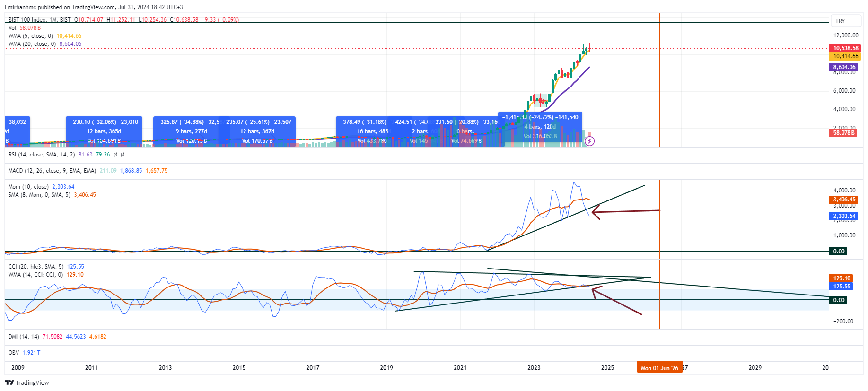The width and height of the screenshot is (868, 391).
Task: Click 2021 on the time axis
Action: point(460,368)
